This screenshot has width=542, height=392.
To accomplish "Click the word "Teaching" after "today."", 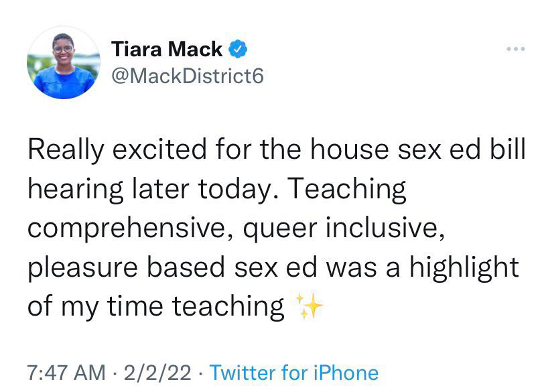I will click(x=348, y=190).
